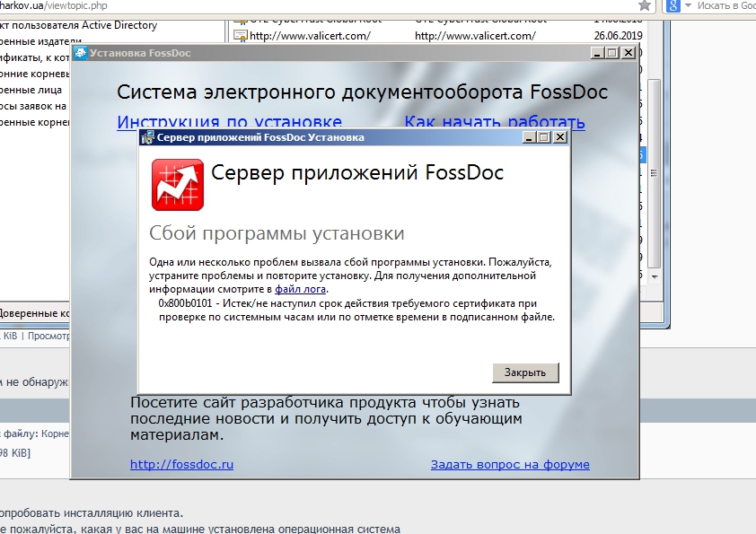The height and width of the screenshot is (534, 756).
Task: Click the certificate list scrollbar down arrow
Action: tap(655, 276)
